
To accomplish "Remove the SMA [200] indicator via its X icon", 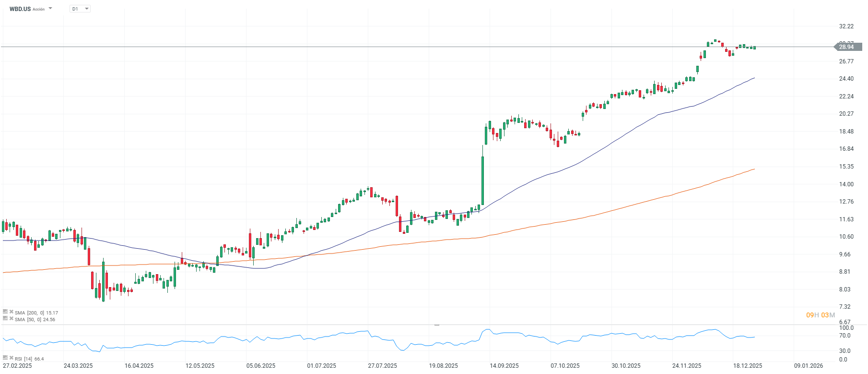I will click(x=11, y=312).
